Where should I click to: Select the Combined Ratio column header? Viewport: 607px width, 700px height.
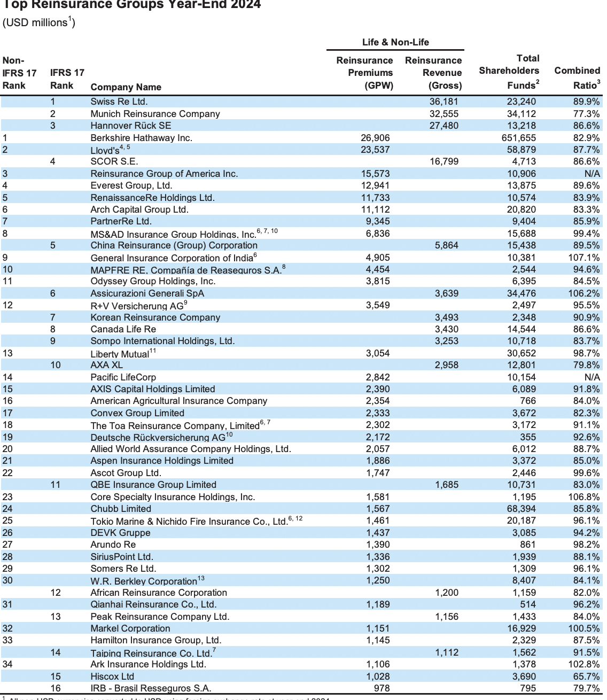point(577,78)
